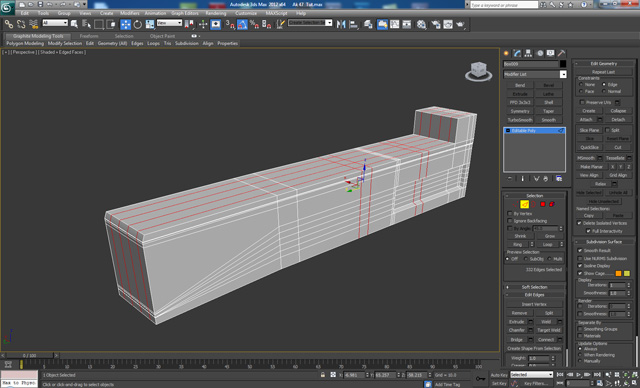Select Vertex sub-object level icon
Screen dimensions: 640x388
click(x=515, y=204)
